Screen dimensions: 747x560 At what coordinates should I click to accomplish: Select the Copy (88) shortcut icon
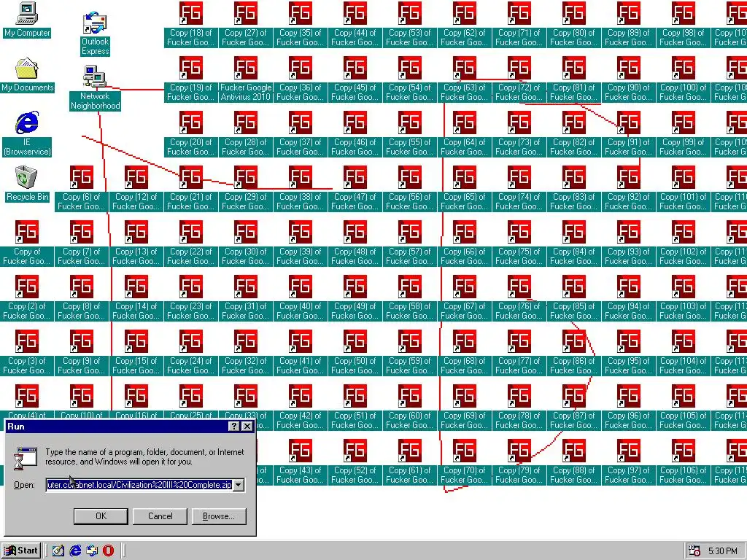(573, 463)
